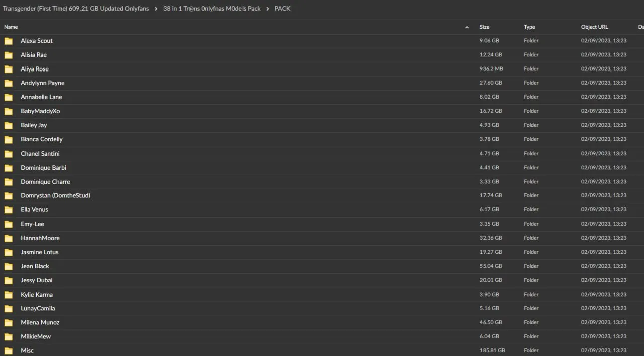Open the BabyMaddyXo folder icon
This screenshot has width=644, height=356.
tap(8, 111)
